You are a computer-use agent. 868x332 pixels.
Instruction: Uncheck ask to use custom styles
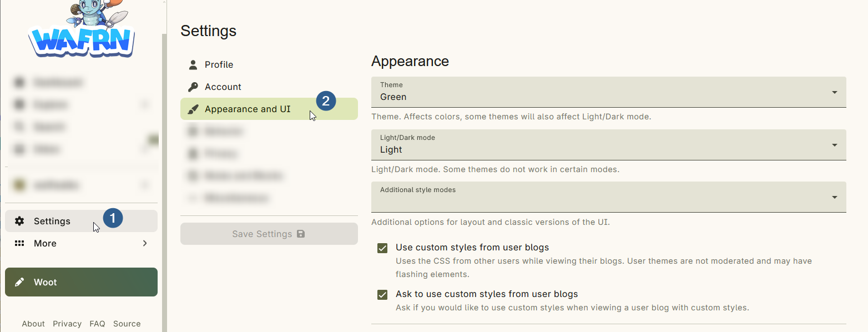coord(382,294)
